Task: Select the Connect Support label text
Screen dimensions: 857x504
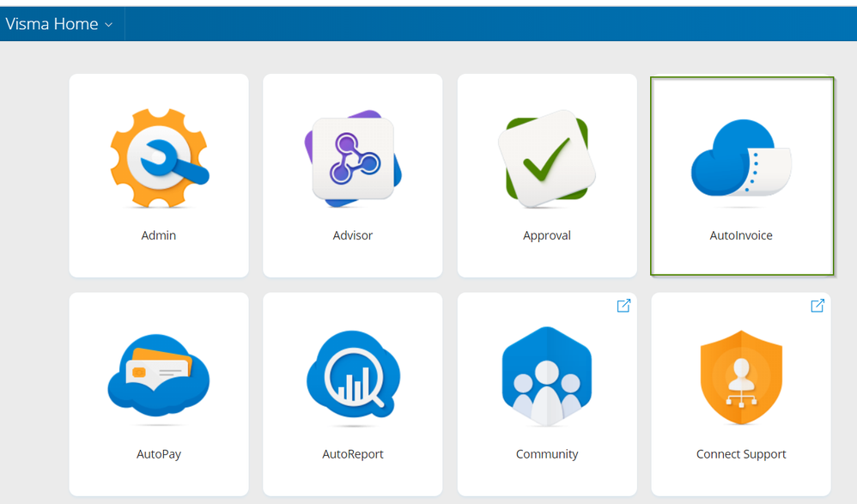Action: pos(741,454)
